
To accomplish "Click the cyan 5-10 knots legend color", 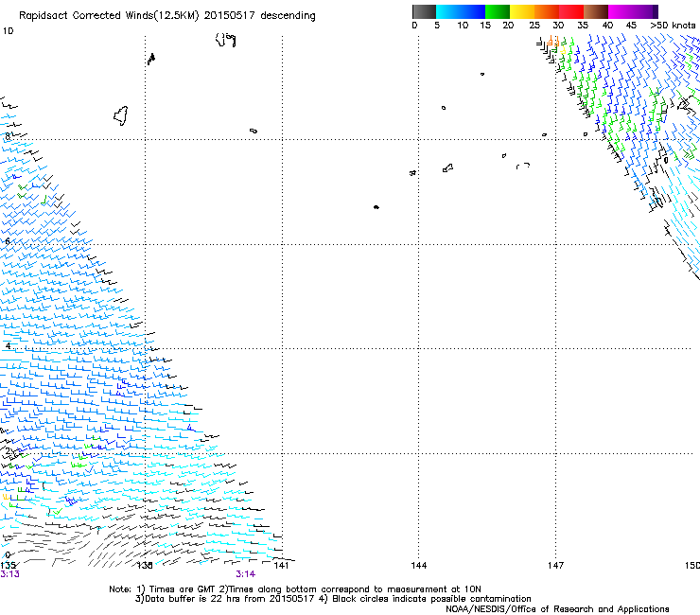I will pyautogui.click(x=448, y=11).
